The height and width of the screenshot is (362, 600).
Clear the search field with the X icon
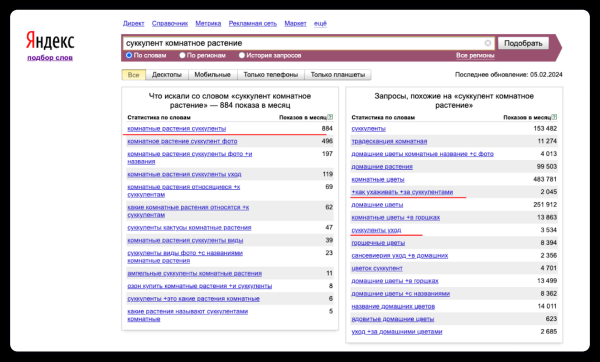[488, 43]
